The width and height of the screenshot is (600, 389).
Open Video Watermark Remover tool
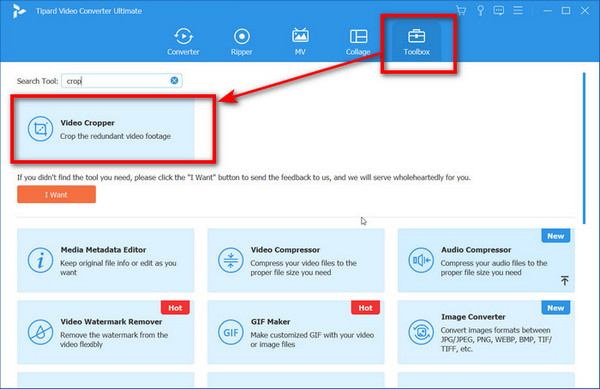point(106,332)
